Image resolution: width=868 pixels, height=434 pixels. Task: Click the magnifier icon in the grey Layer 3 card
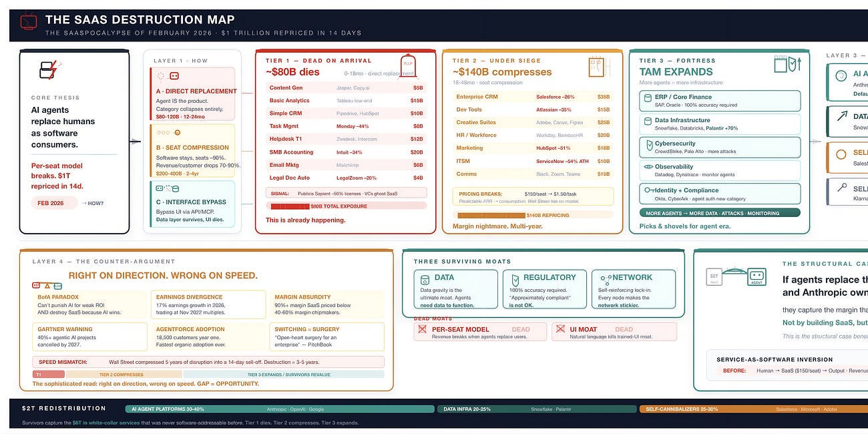point(841,189)
